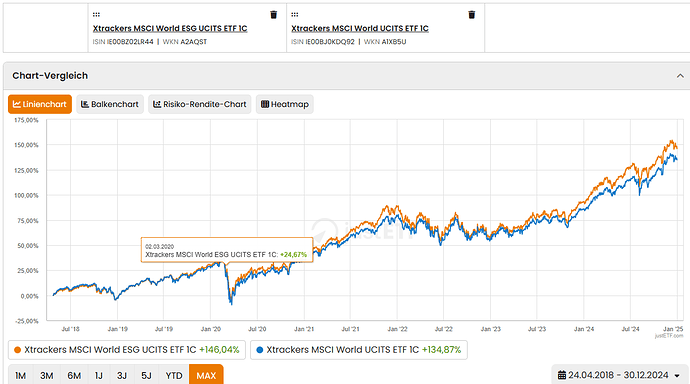690x384 pixels.
Task: Open the date range dropdown
Action: tap(620, 375)
